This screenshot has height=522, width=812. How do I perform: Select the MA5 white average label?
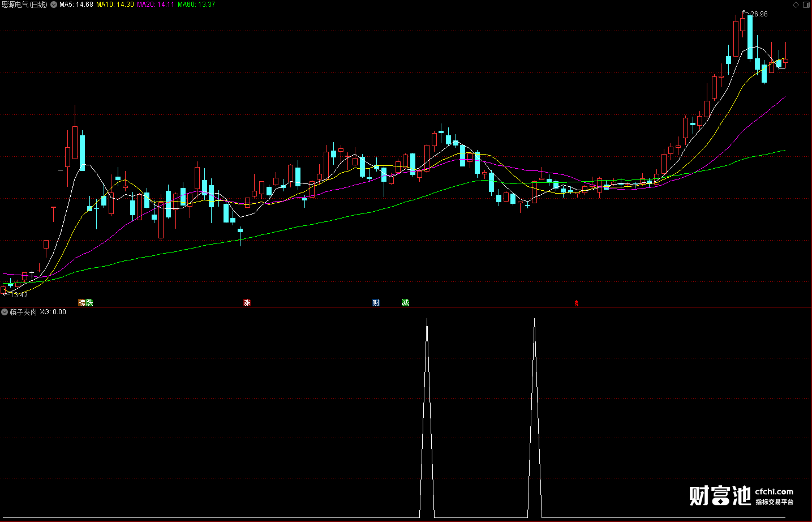[x=76, y=5]
